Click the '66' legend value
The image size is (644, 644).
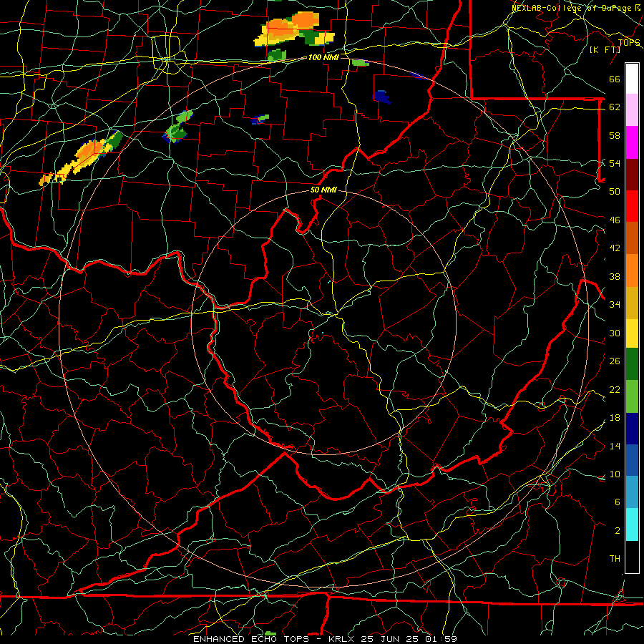pyautogui.click(x=615, y=79)
